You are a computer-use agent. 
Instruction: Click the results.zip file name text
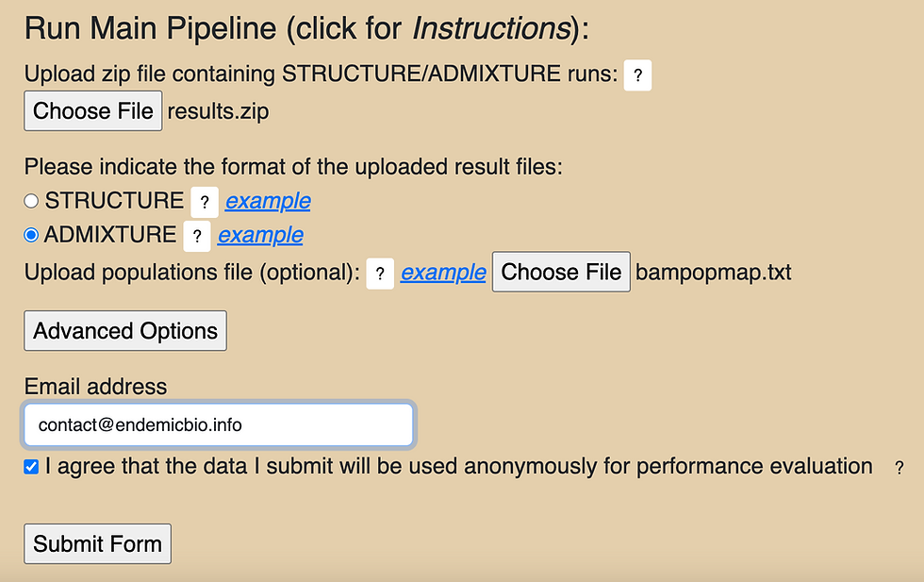coord(218,111)
